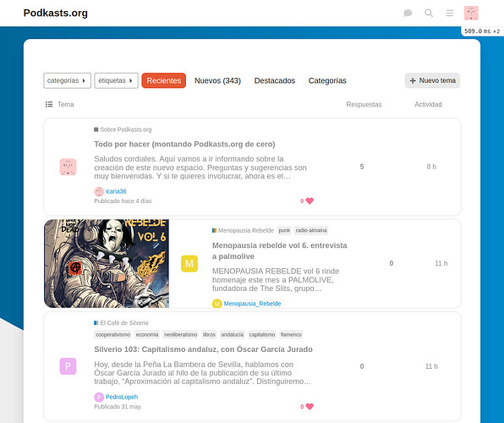This screenshot has height=423, width=504.
Task: Open the user profile avatar in header
Action: click(471, 13)
